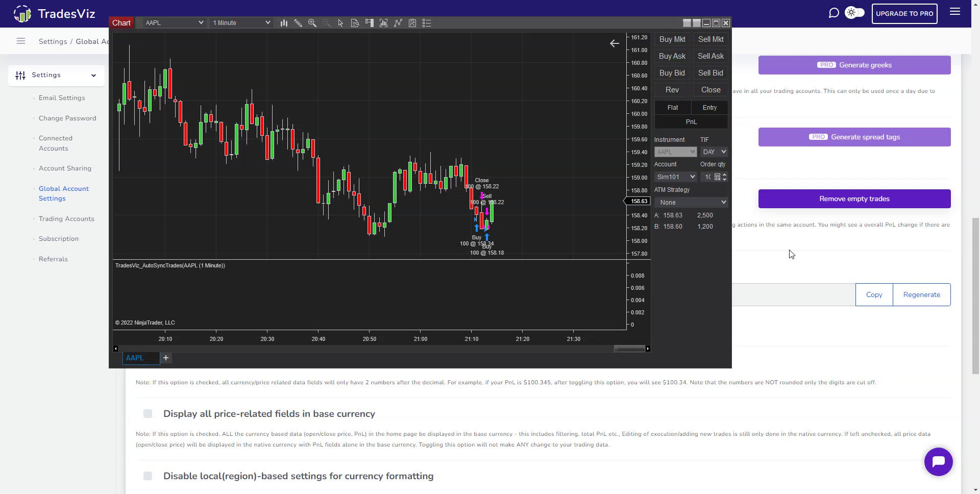This screenshot has height=494, width=980.
Task: Open the chat bubble icon in header
Action: click(x=834, y=13)
